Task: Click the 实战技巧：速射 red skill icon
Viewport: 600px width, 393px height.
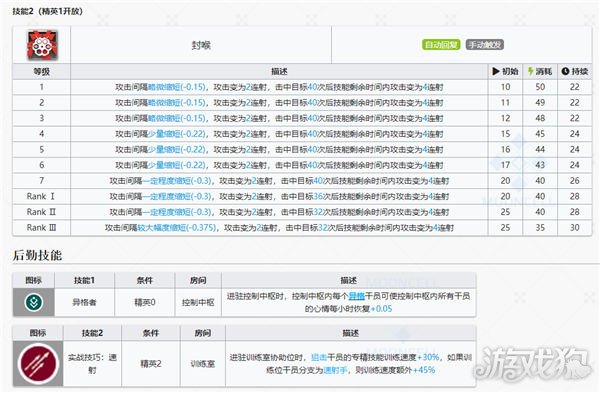Action: tap(38, 364)
